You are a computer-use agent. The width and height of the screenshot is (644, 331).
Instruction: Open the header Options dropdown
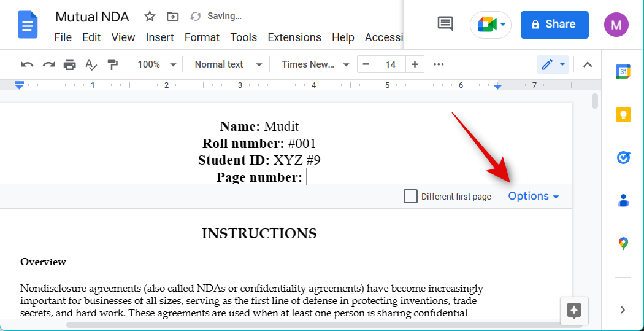pos(533,197)
